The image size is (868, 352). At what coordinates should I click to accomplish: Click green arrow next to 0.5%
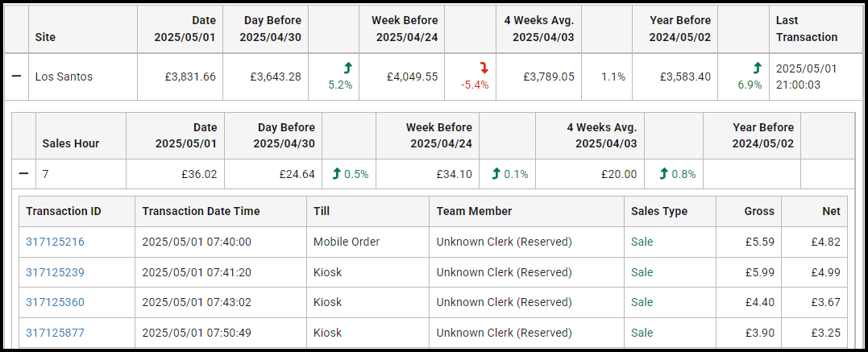[x=338, y=174]
